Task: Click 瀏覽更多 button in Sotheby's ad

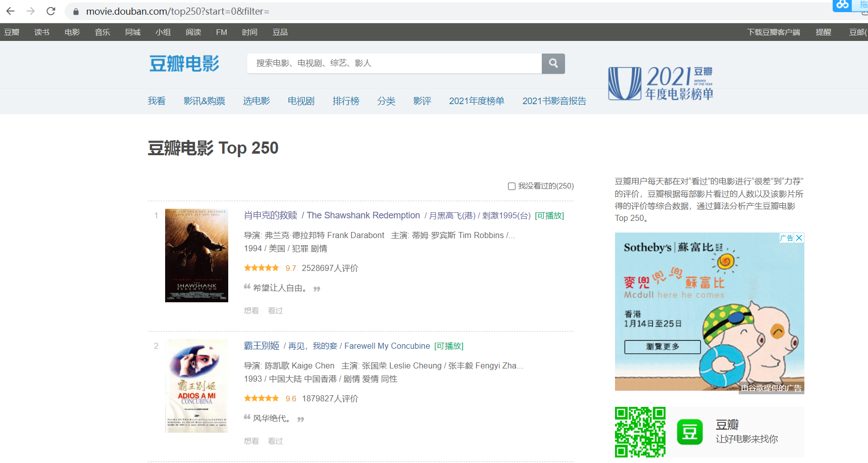Action: (662, 347)
